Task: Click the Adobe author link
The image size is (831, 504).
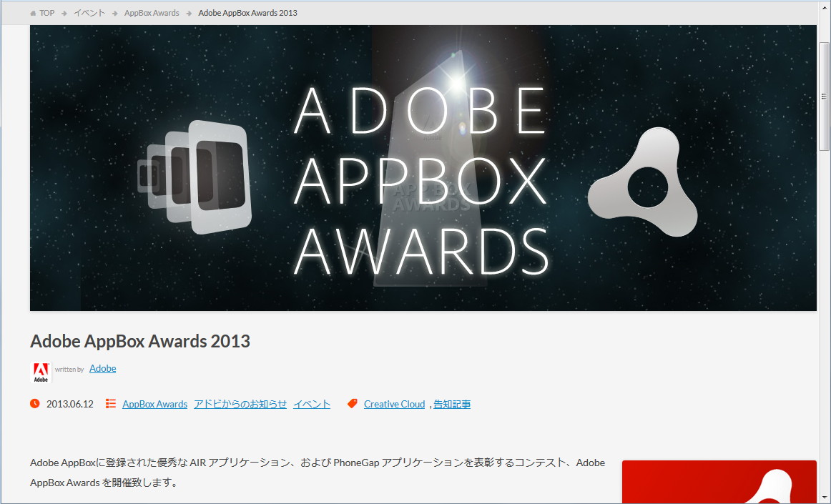Action: (x=102, y=368)
